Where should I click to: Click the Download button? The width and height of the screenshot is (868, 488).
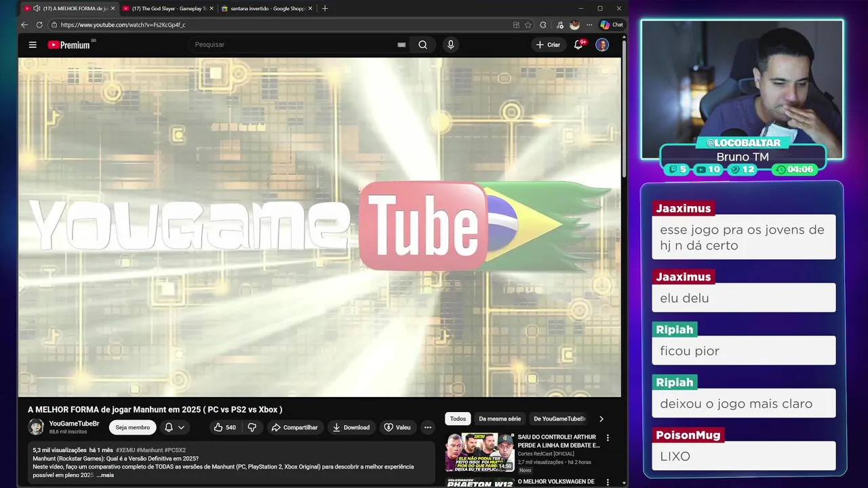pyautogui.click(x=351, y=428)
